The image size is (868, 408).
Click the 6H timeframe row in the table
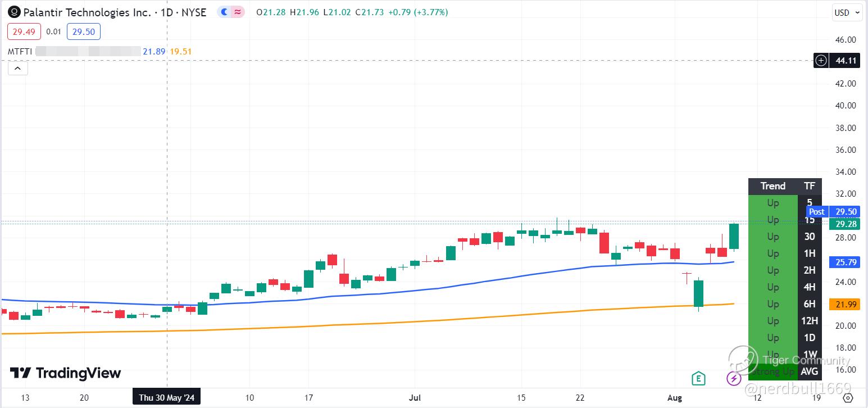(785, 304)
